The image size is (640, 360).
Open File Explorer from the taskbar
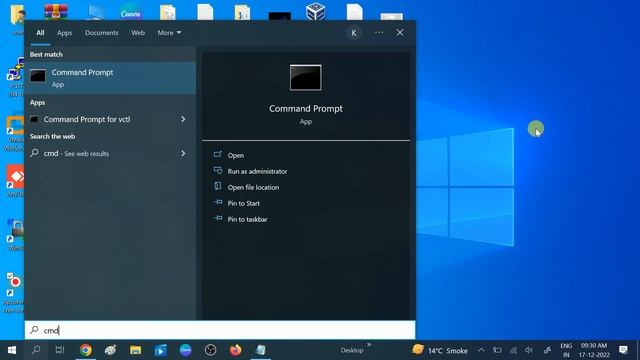point(136,350)
